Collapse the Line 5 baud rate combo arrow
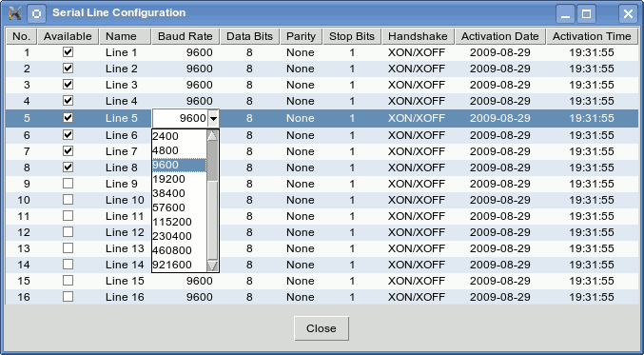This screenshot has height=355, width=644. tap(213, 119)
